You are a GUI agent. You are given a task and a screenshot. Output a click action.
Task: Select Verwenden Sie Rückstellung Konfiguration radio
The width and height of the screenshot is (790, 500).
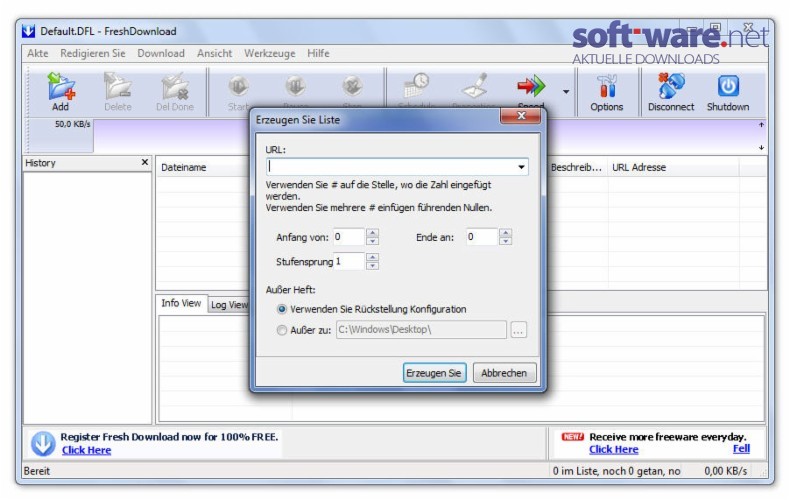(282, 309)
